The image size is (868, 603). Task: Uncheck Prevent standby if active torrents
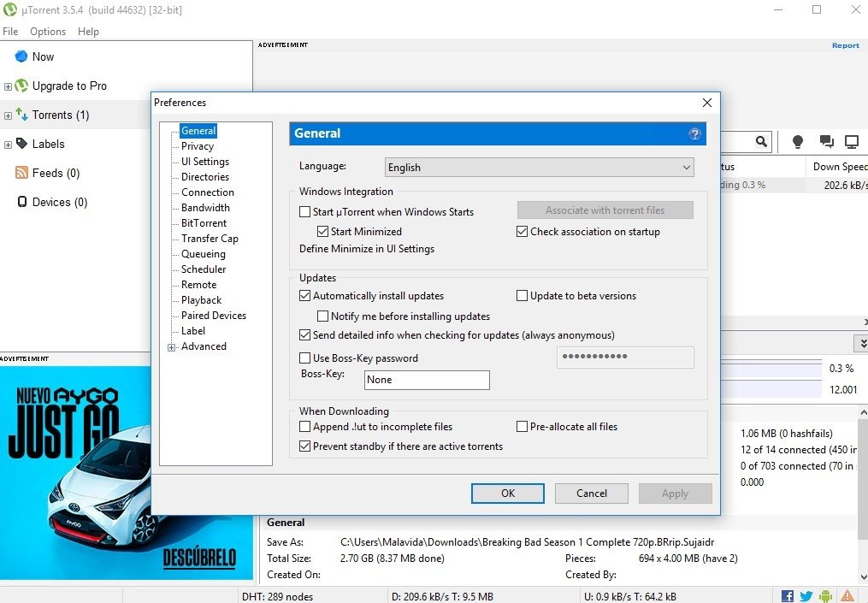click(x=304, y=446)
